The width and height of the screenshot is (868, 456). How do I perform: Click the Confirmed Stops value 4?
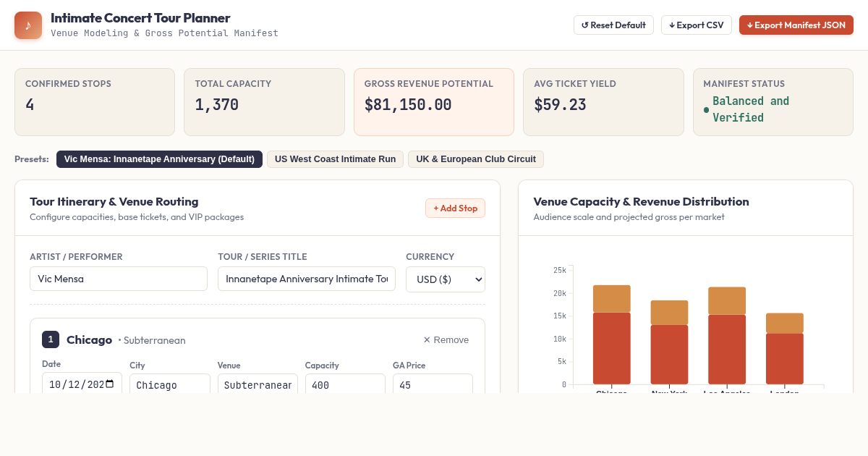click(30, 105)
